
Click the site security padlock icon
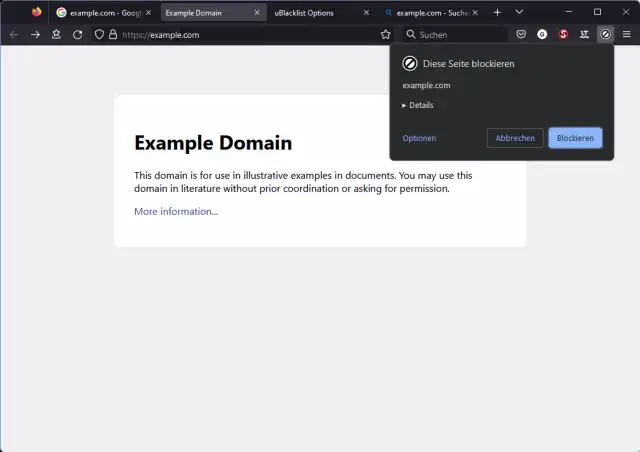point(112,34)
